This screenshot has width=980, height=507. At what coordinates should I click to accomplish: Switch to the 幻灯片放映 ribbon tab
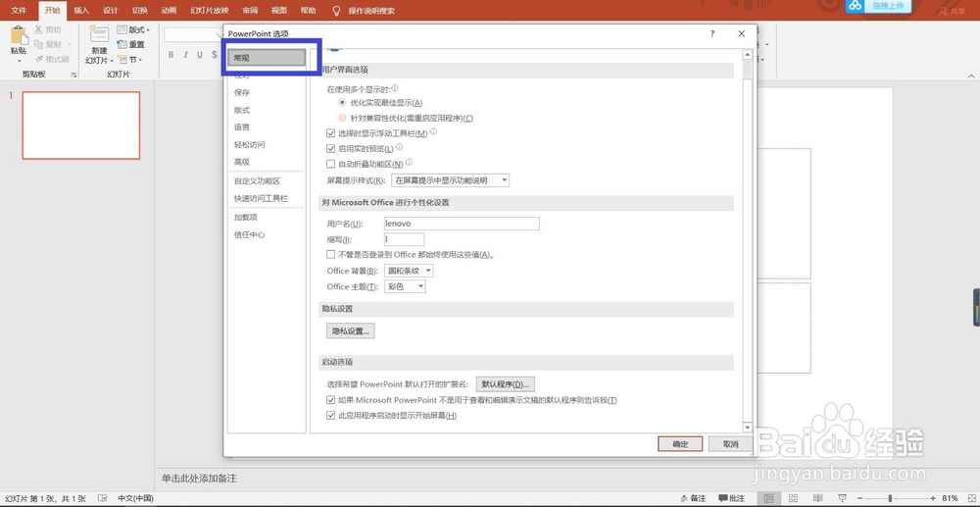coord(210,11)
